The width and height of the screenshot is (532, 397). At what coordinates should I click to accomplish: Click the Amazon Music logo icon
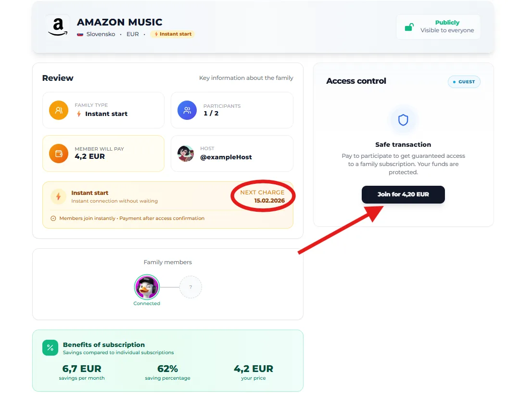point(58,26)
